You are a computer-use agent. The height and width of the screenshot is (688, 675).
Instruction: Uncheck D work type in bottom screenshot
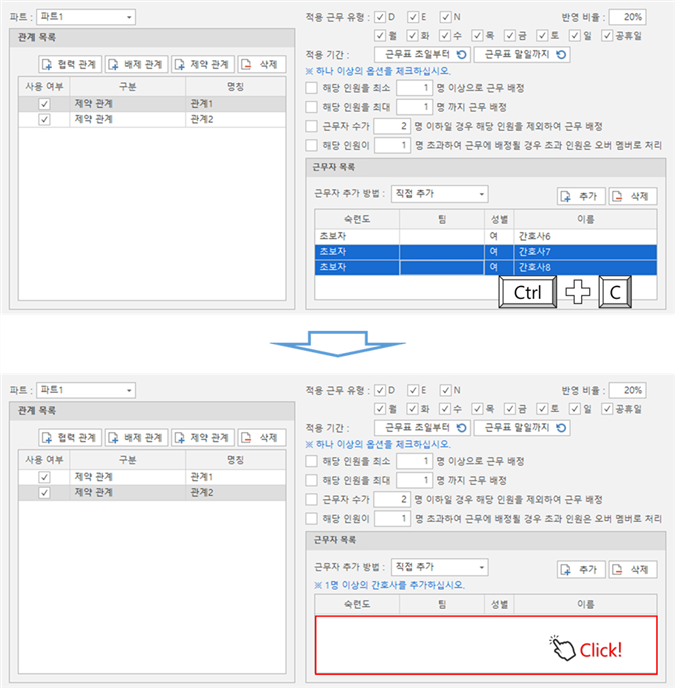tap(380, 390)
